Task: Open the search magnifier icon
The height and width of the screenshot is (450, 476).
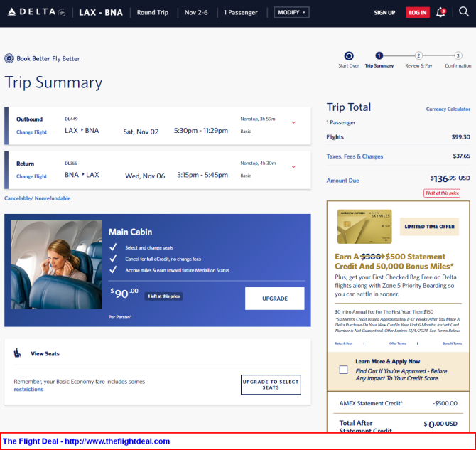Action: 463,12
